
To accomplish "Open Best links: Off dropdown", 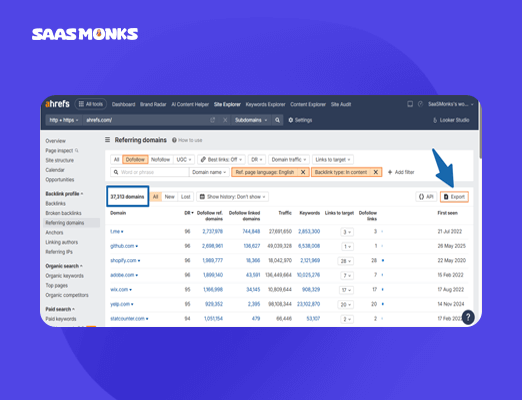I will (221, 160).
